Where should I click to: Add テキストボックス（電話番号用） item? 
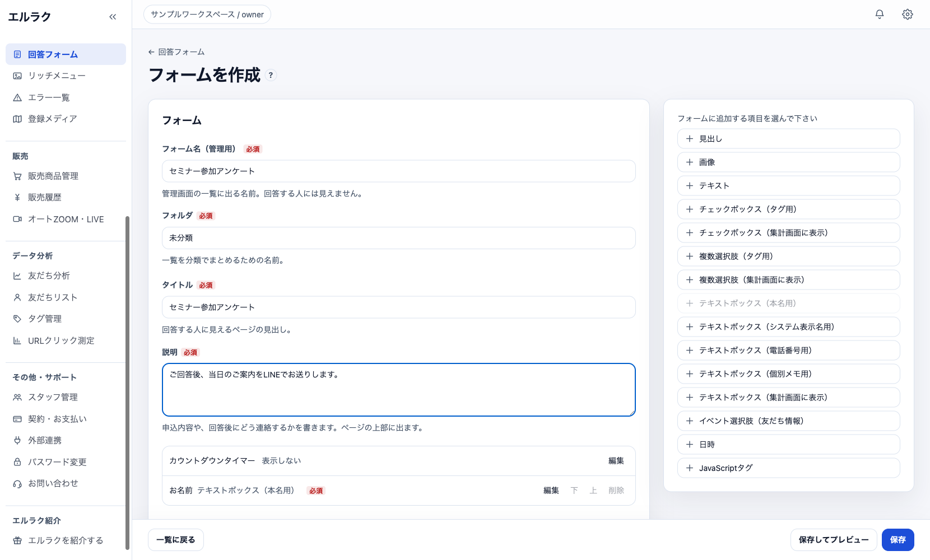(x=789, y=350)
